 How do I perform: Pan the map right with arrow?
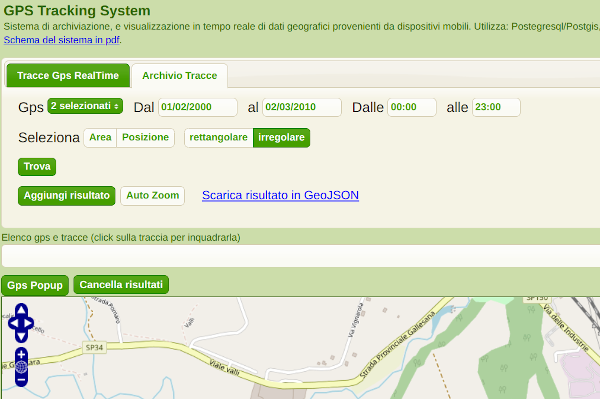(29, 323)
